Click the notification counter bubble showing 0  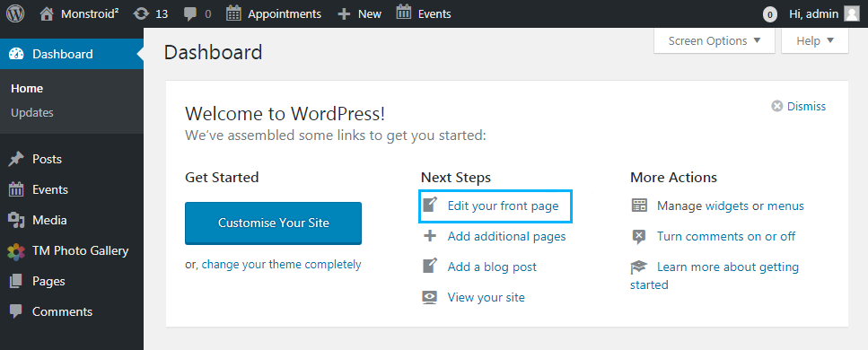[x=769, y=14]
